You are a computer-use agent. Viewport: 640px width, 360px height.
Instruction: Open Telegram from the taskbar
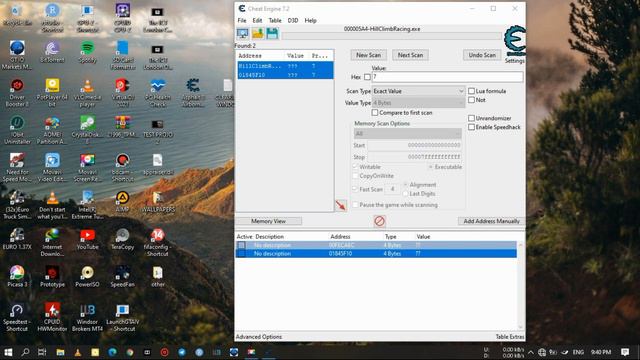(182, 352)
